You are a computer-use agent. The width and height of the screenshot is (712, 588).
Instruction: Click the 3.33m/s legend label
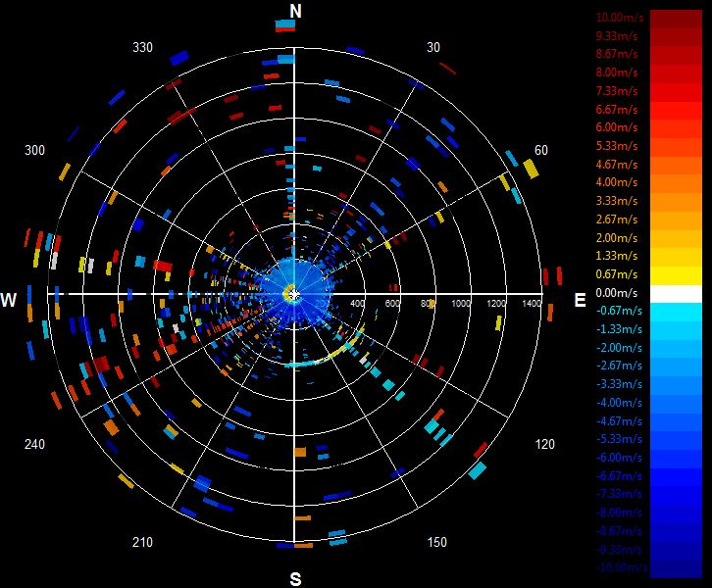(x=617, y=201)
